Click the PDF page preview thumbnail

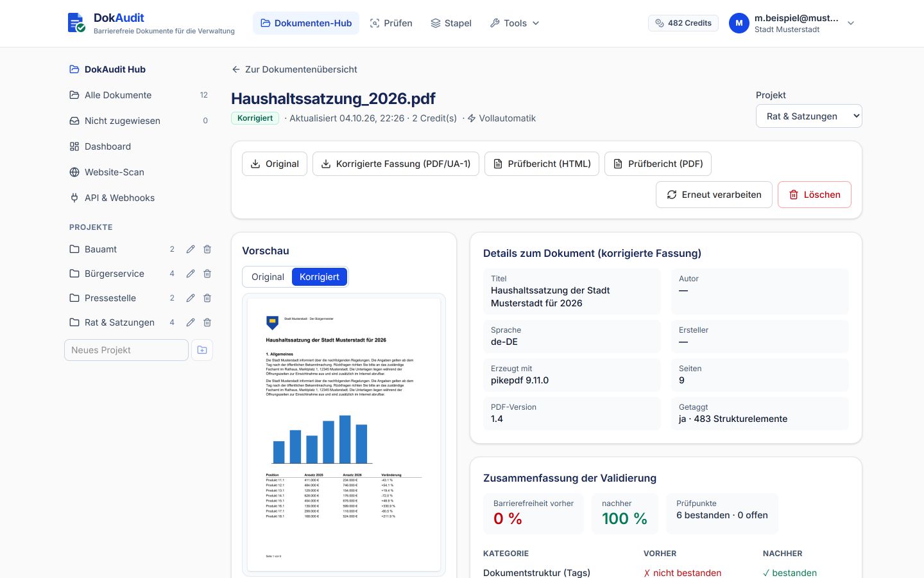click(344, 435)
